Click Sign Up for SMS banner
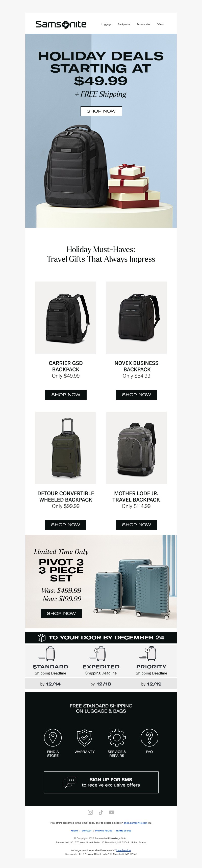The height and width of the screenshot is (868, 202). click(x=101, y=782)
